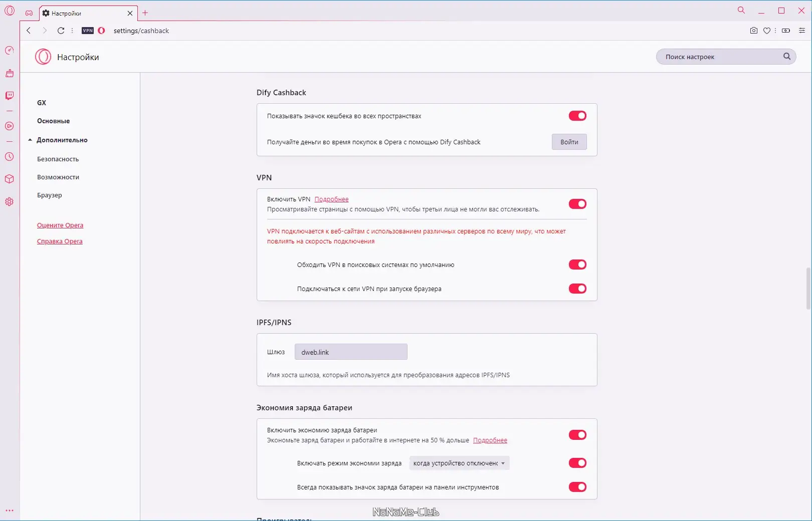Open History from the sidebar clock icon
This screenshot has height=521, width=812.
[10, 156]
